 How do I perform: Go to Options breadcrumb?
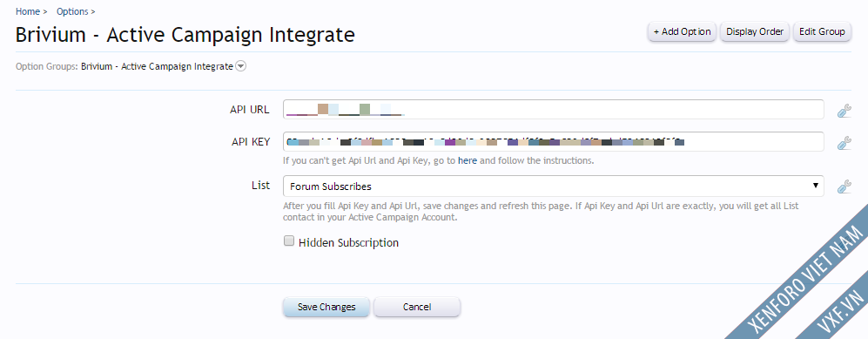point(72,11)
